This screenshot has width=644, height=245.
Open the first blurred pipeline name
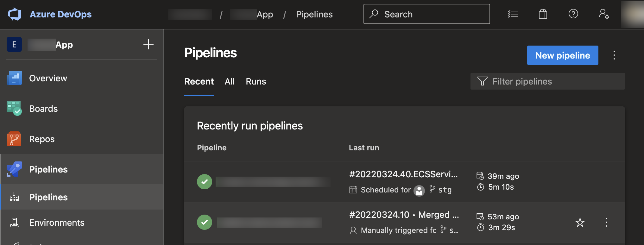point(273,182)
